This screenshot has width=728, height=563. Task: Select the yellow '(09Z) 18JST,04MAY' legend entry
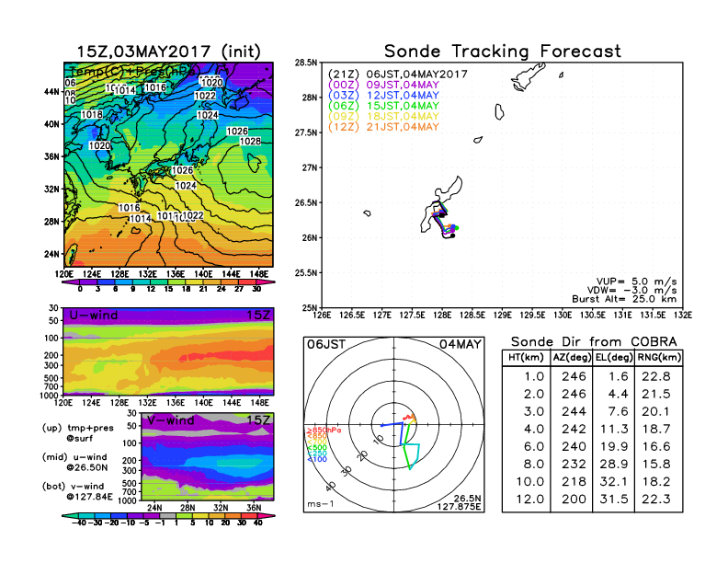[x=383, y=116]
